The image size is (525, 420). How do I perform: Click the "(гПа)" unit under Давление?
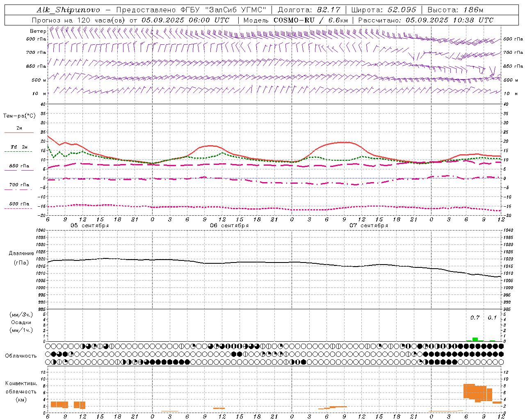(x=21, y=263)
